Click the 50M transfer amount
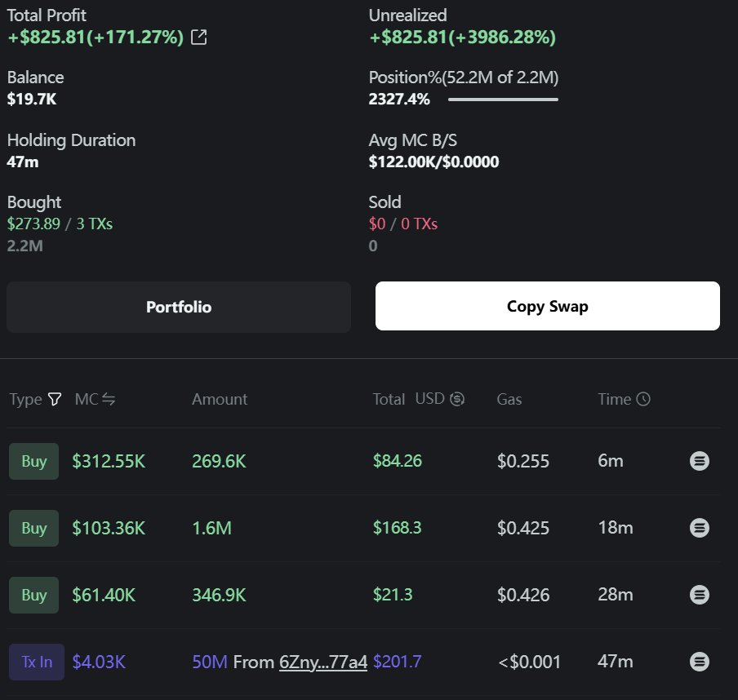Screen dimensions: 738x700 (x=210, y=662)
